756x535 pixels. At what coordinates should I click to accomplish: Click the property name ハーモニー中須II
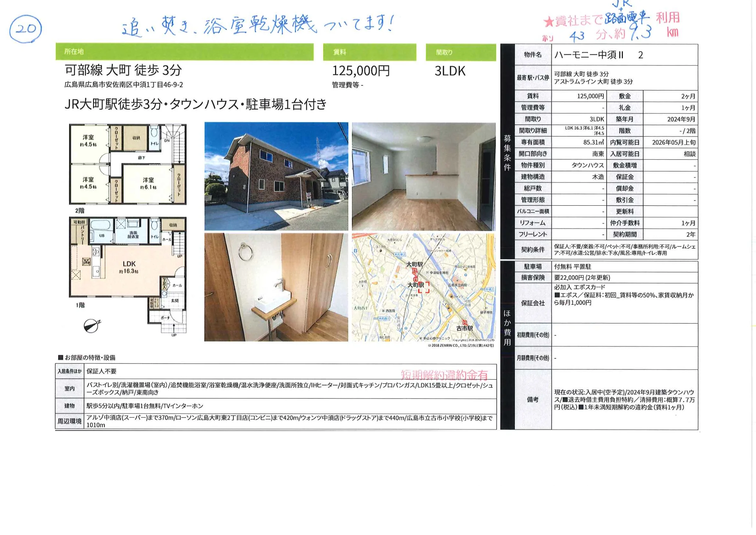[589, 55]
